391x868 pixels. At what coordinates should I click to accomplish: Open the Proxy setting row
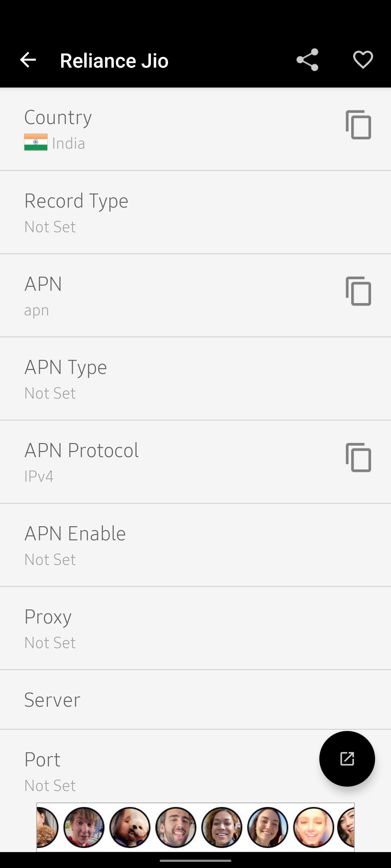[195, 629]
